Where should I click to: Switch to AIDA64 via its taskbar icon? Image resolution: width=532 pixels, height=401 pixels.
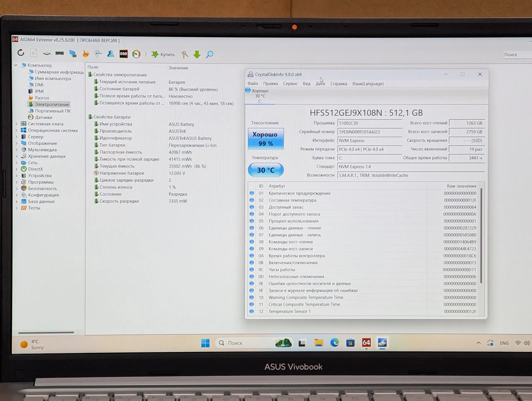tap(366, 343)
